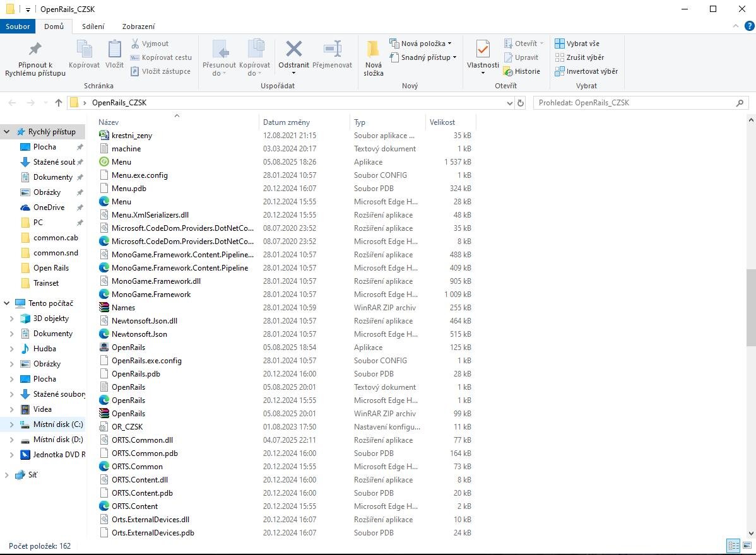
Task: Click the search box Prohledat: OpenRails_CZSK
Action: point(641,103)
